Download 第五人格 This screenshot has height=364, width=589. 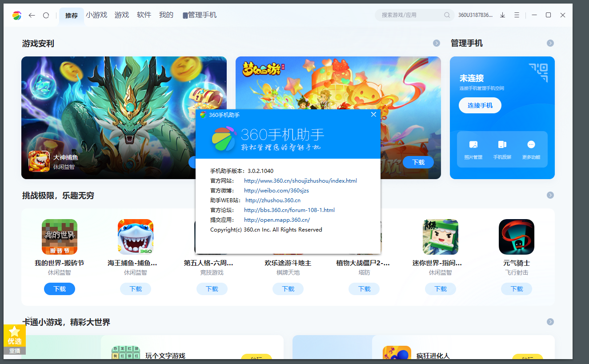pyautogui.click(x=212, y=289)
